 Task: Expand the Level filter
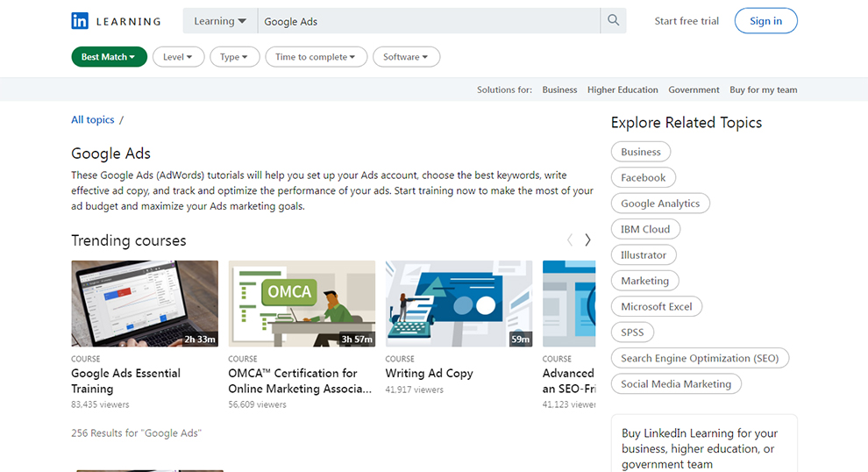click(178, 56)
